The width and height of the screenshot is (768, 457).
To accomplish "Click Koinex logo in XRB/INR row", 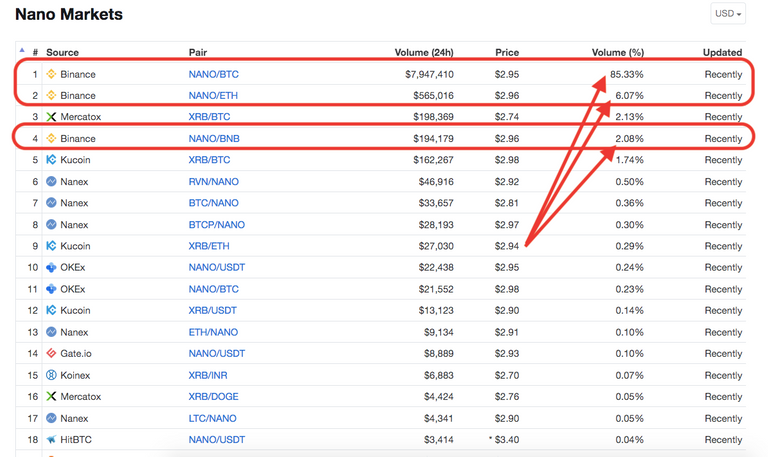I will 51,375.
